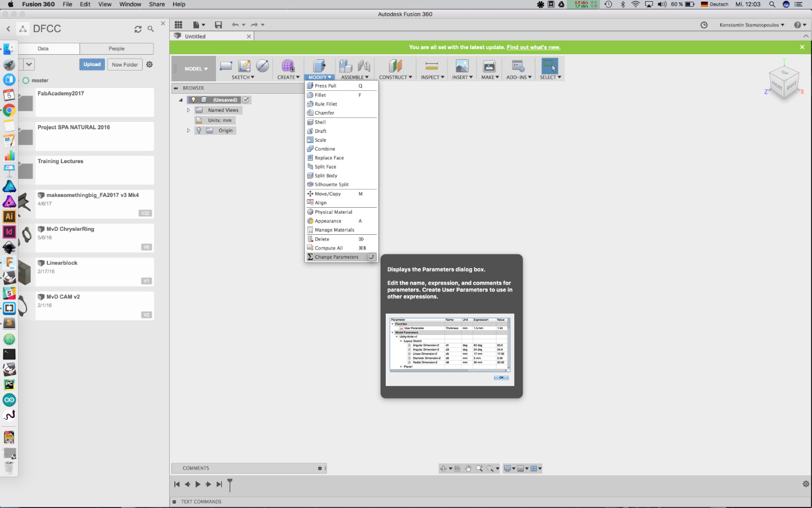
Task: Click the New Component icon above ASSEMBLE
Action: (346, 66)
